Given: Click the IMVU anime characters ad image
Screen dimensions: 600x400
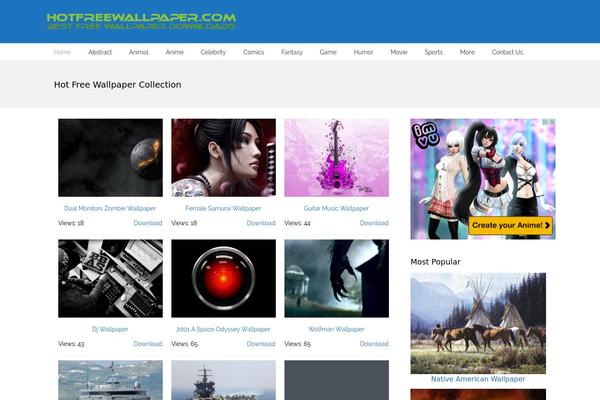Looking at the screenshot, I should (483, 179).
